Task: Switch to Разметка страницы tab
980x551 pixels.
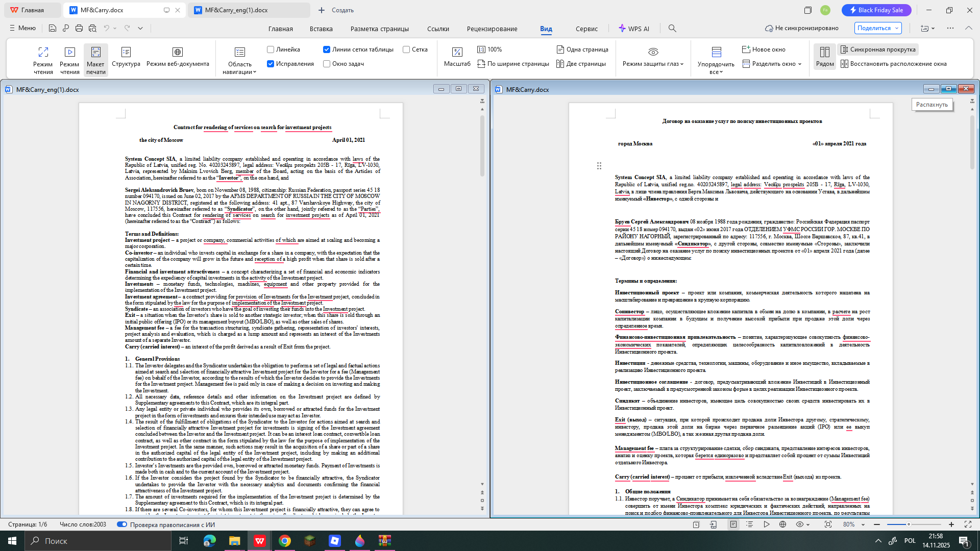Action: [x=380, y=29]
